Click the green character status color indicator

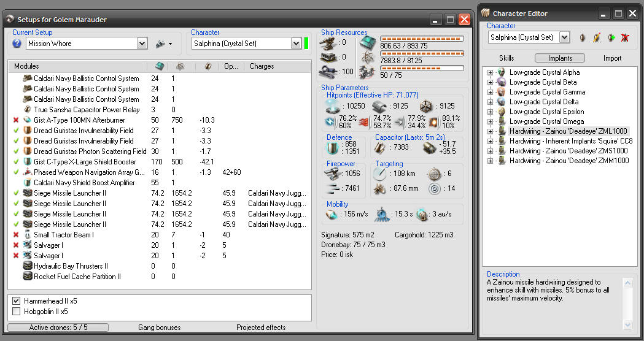point(306,44)
